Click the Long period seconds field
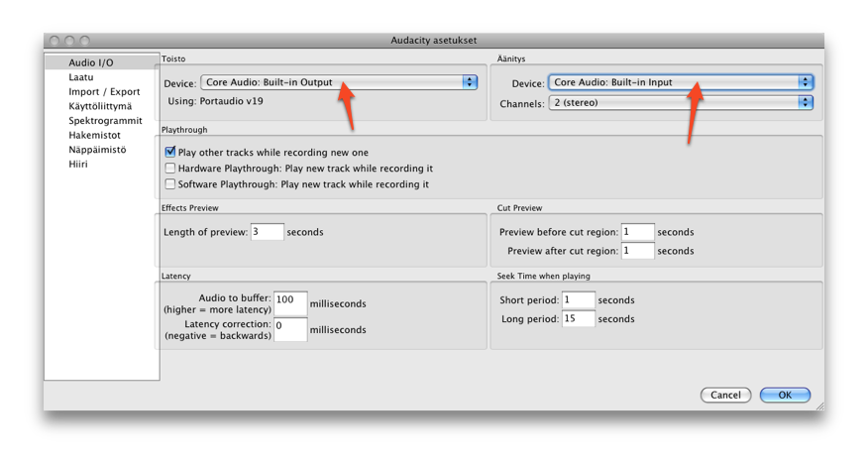Viewport: 868px width, 465px height. (579, 318)
